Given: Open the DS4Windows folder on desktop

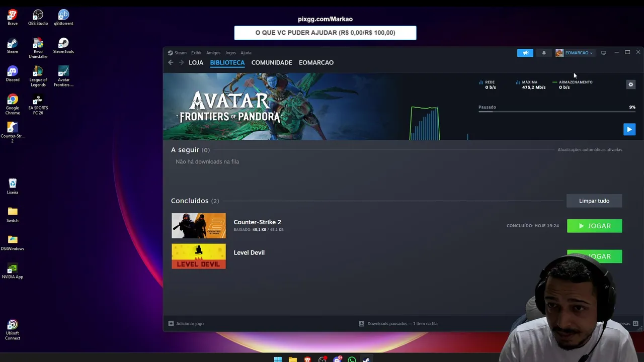Looking at the screenshot, I should (x=13, y=242).
